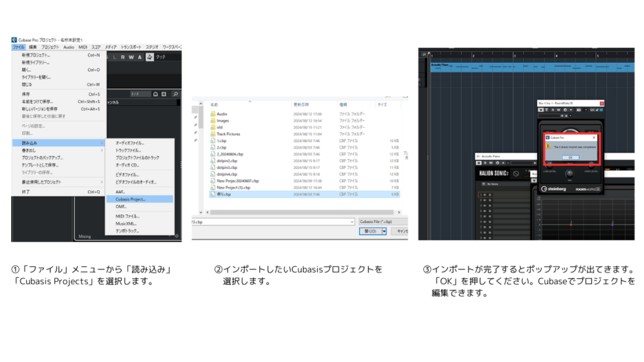Sort files by the サイズ column header
Image resolution: width=644 pixels, height=362 pixels.
[387, 105]
